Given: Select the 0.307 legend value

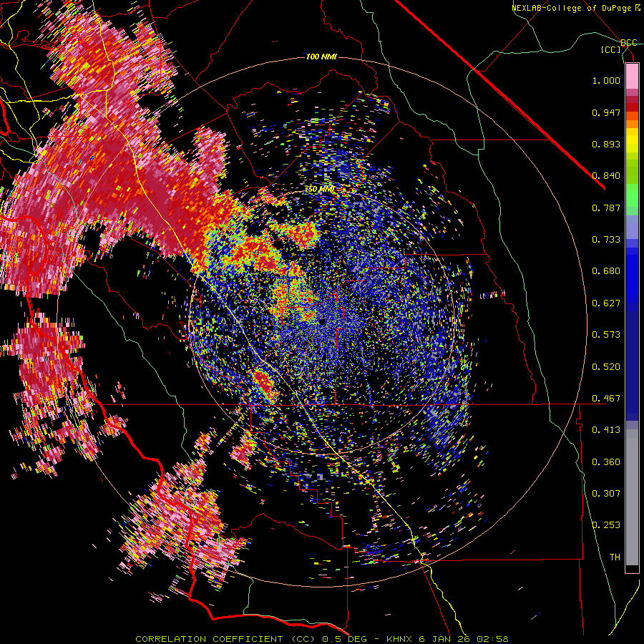Looking at the screenshot, I should 606,493.
